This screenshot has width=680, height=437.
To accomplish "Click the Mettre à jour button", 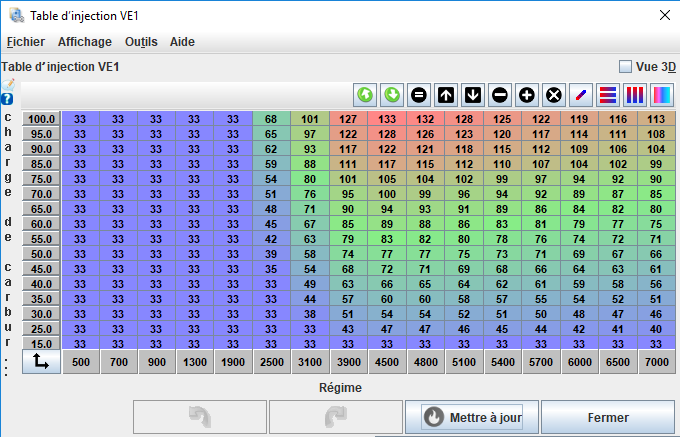I will pos(472,417).
